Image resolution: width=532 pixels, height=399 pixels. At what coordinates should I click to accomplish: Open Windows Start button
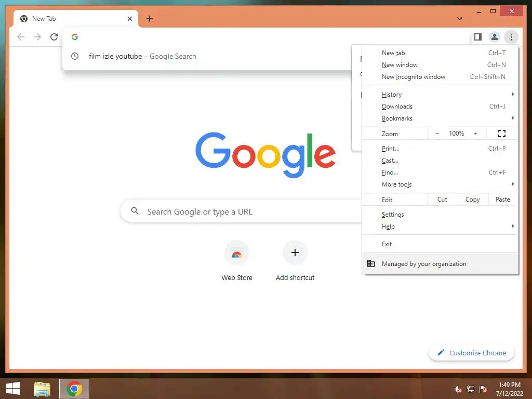coord(13,389)
